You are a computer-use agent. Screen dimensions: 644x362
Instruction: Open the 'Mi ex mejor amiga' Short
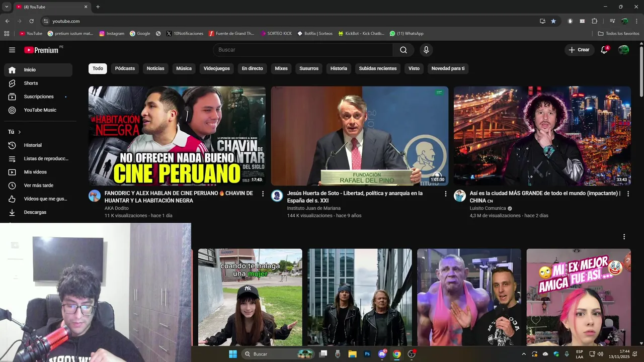579,297
